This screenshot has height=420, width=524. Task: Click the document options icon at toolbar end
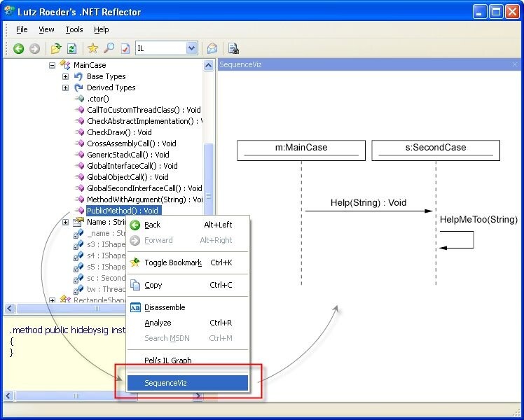(x=233, y=49)
